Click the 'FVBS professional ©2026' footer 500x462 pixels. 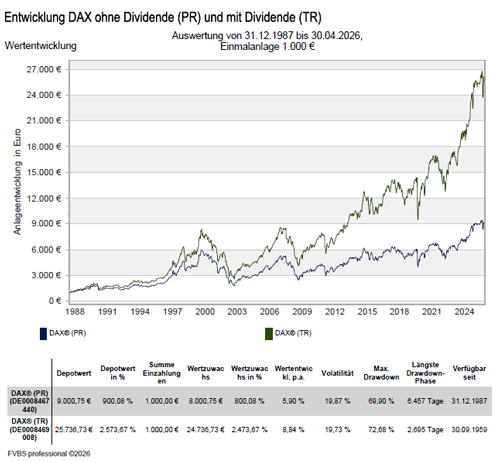pyautogui.click(x=49, y=454)
